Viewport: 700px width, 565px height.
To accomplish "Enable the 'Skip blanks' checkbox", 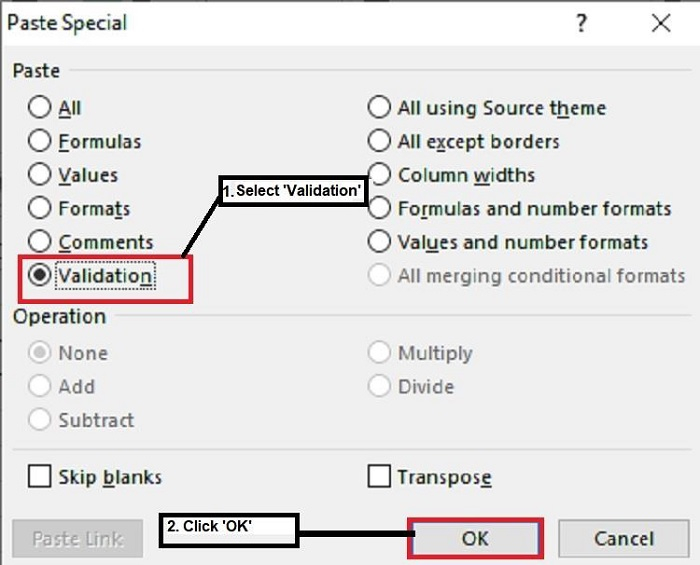I will (40, 477).
